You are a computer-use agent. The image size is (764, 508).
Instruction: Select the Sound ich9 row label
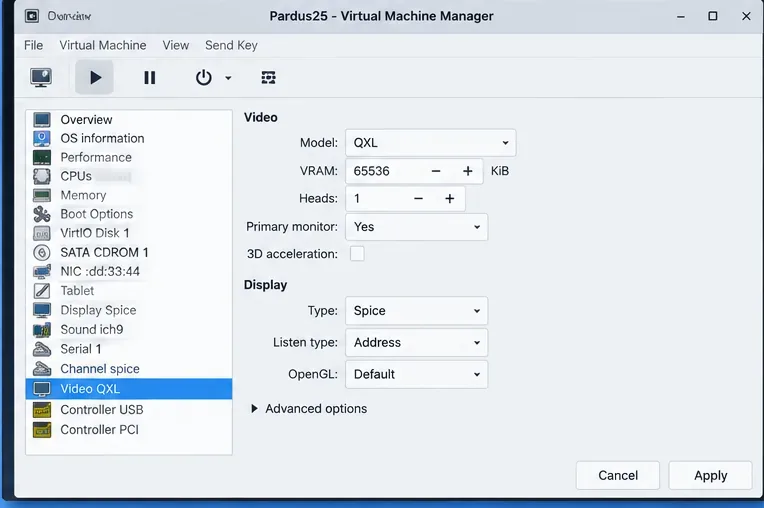tap(92, 330)
